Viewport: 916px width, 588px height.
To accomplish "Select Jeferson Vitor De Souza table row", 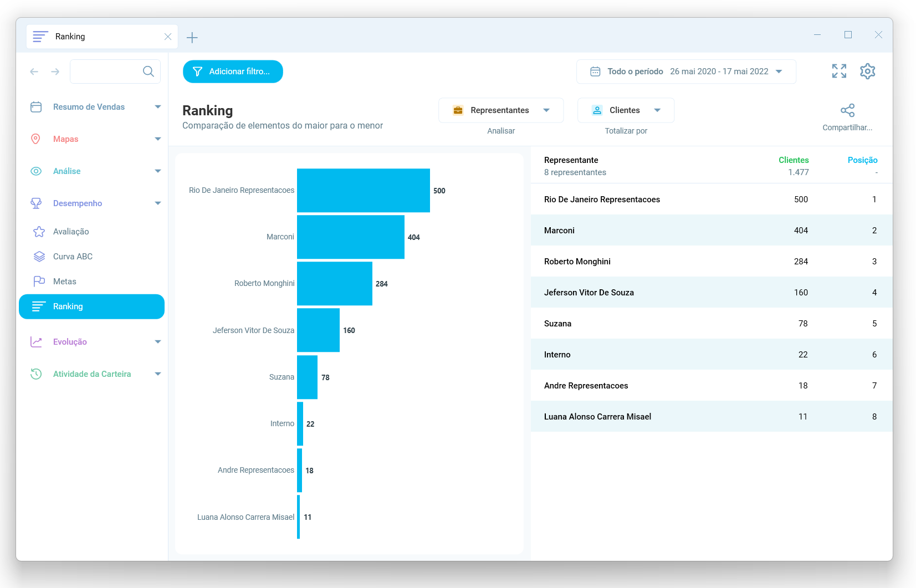I will [x=712, y=293].
